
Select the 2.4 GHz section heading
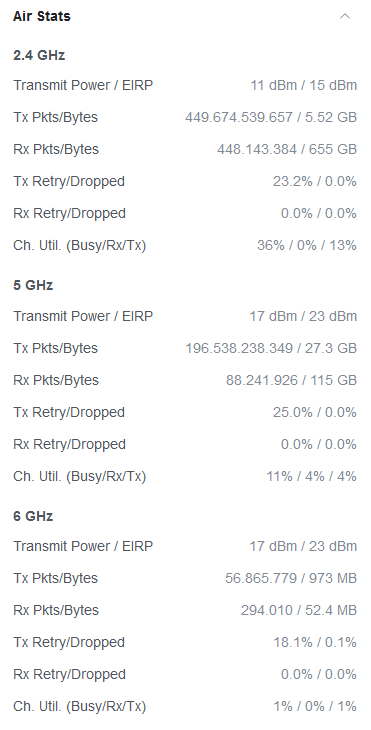tap(39, 55)
